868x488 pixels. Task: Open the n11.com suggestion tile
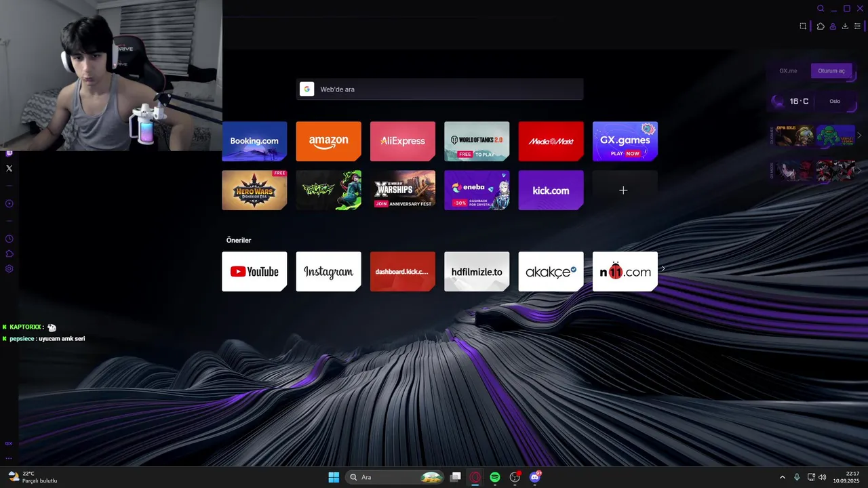625,271
